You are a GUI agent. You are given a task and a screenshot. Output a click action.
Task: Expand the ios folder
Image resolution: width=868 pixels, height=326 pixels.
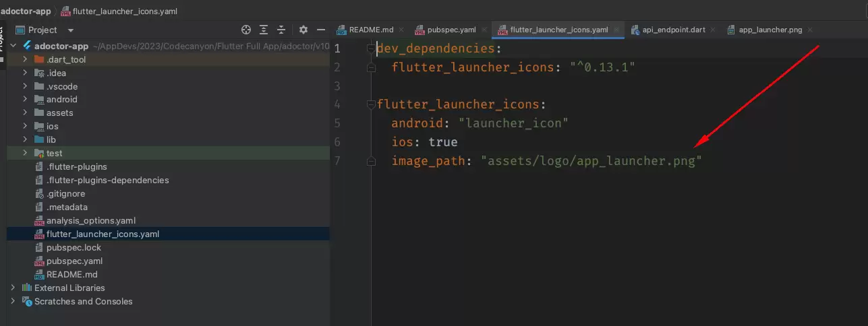[25, 126]
